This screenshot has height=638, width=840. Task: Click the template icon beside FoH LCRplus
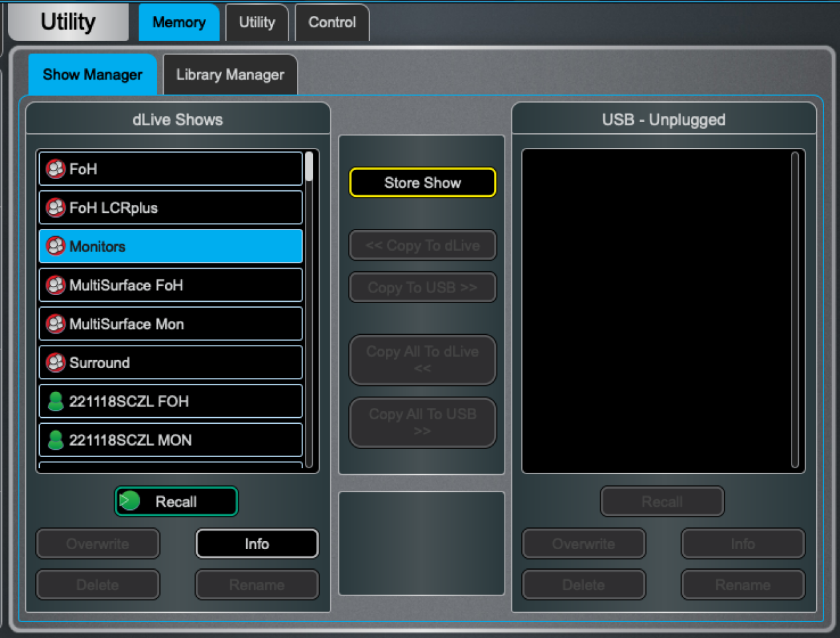point(56,208)
